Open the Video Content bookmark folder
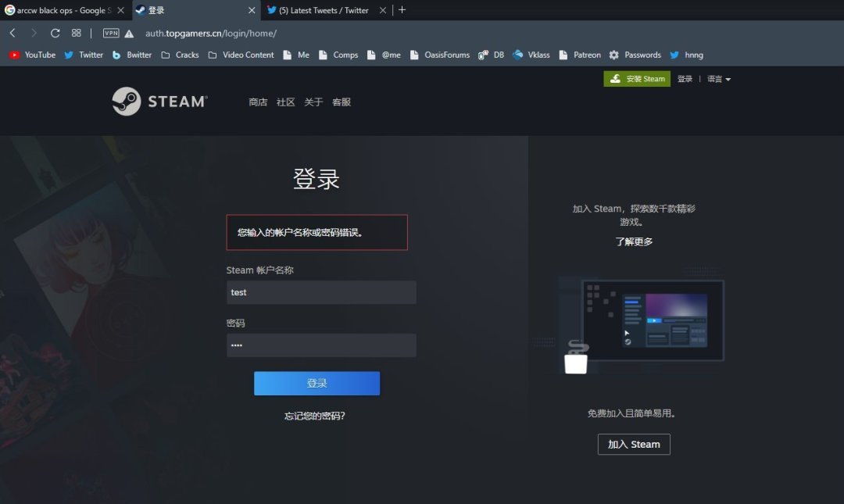This screenshot has height=504, width=844. (241, 55)
